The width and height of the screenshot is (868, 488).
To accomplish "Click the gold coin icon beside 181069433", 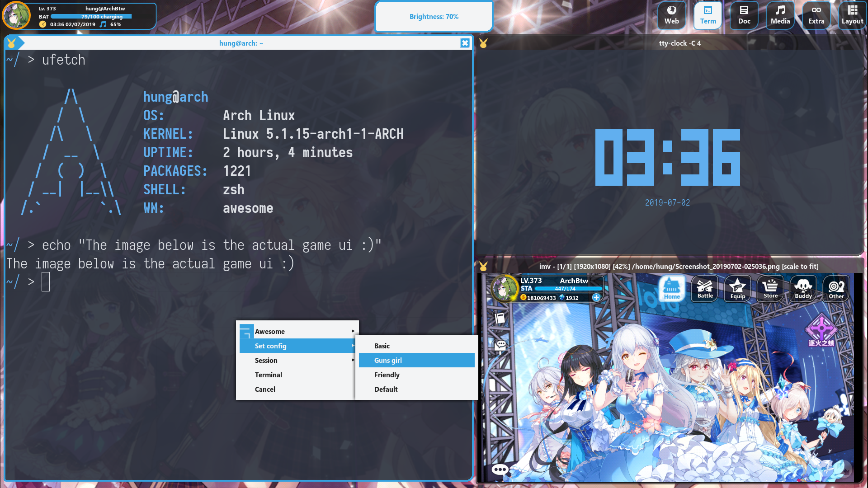I will click(524, 297).
